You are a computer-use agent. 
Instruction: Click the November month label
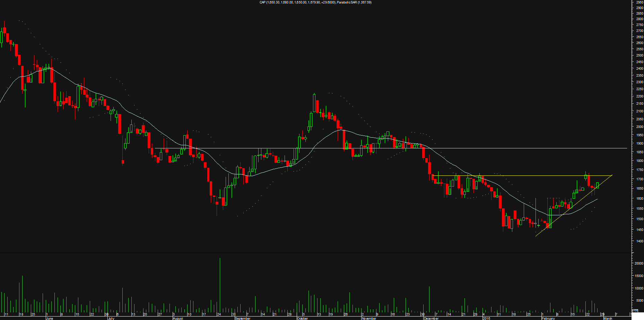coord(369,318)
